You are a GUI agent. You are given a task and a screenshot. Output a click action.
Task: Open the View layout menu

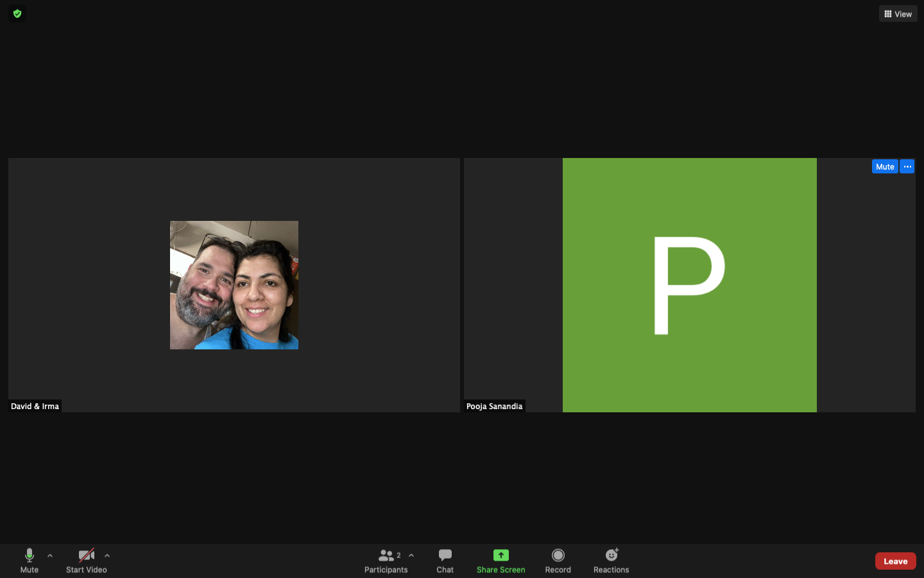(x=898, y=13)
